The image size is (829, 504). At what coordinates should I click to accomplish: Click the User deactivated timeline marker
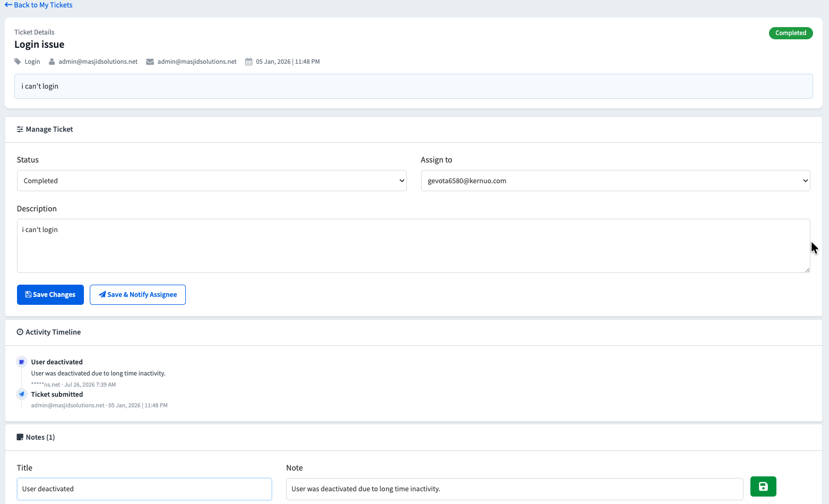click(22, 362)
